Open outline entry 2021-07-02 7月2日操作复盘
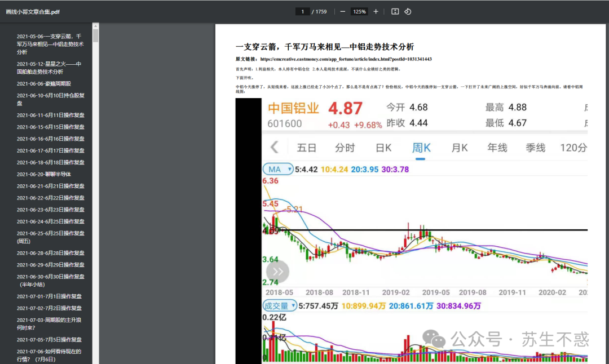 pos(49,308)
